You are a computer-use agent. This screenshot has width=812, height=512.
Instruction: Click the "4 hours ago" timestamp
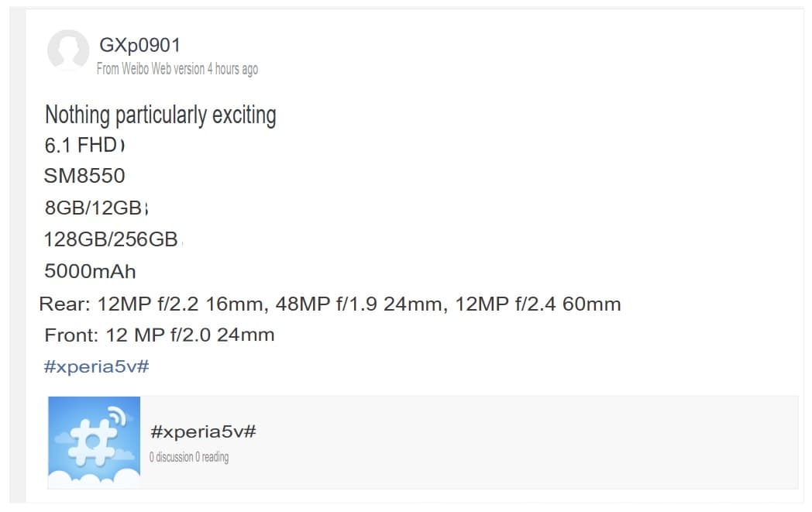coord(232,69)
